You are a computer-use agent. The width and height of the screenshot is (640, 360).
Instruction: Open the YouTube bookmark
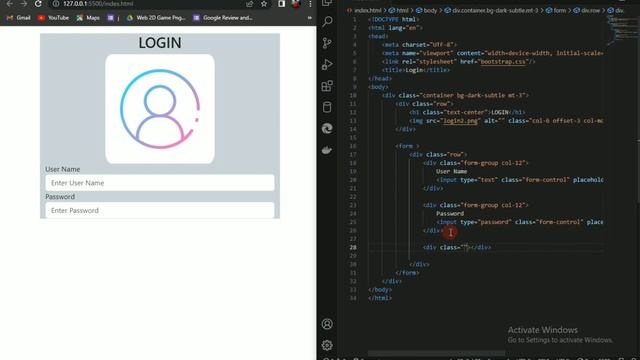click(53, 18)
